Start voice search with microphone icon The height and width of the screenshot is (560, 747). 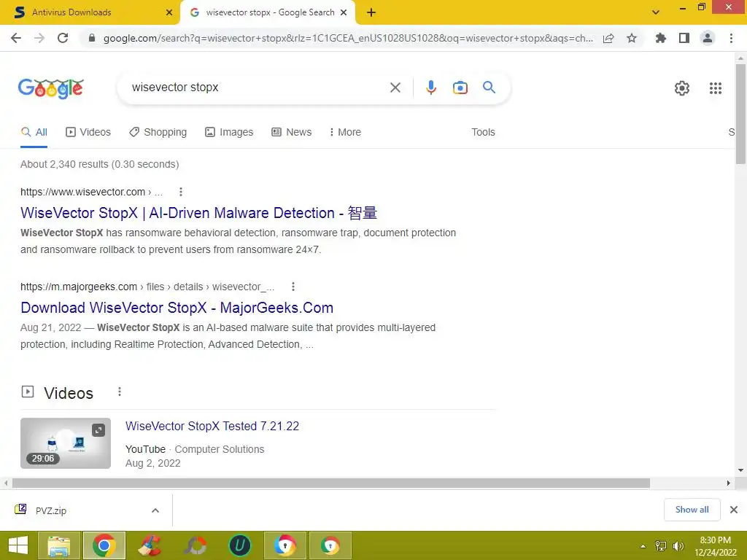(x=430, y=87)
